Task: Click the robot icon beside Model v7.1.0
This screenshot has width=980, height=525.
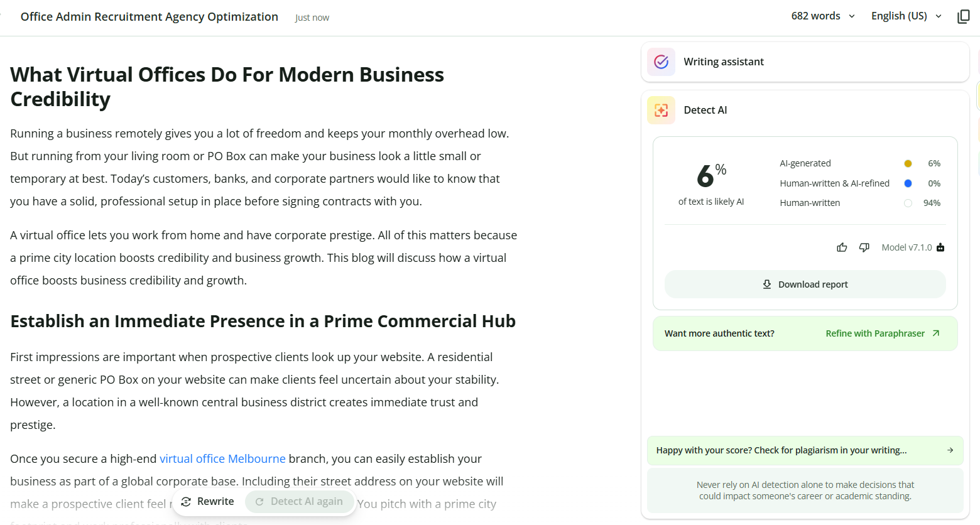Action: tap(940, 247)
